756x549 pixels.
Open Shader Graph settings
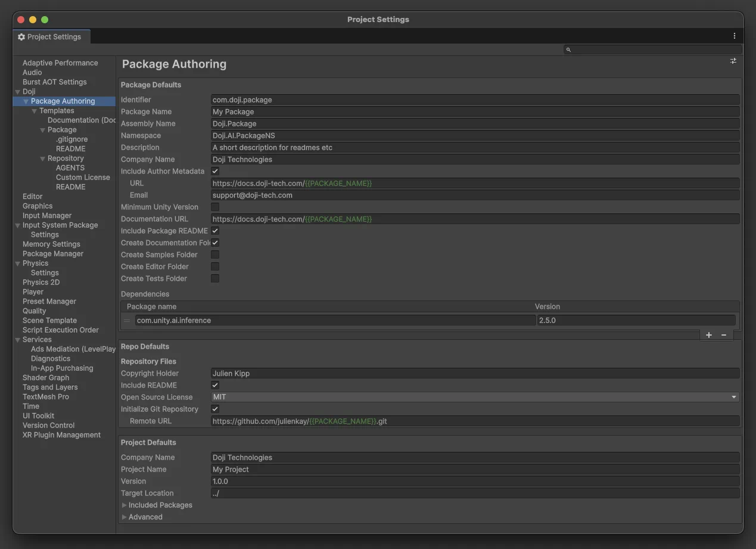46,377
